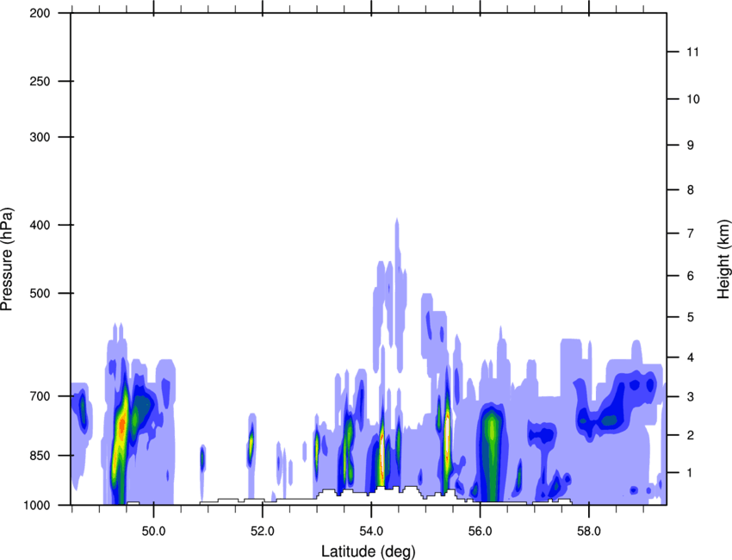The image size is (732, 560).
Task: Pick the 4 km height label
Action: [691, 358]
